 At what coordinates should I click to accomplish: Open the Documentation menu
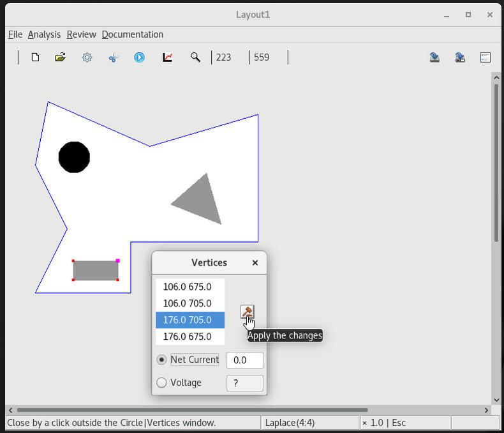pyautogui.click(x=132, y=34)
